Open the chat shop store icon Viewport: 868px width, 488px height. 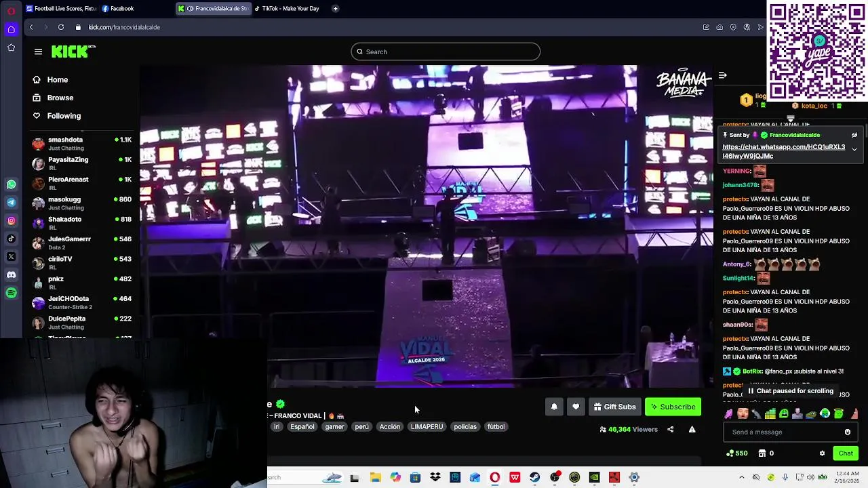(762, 453)
